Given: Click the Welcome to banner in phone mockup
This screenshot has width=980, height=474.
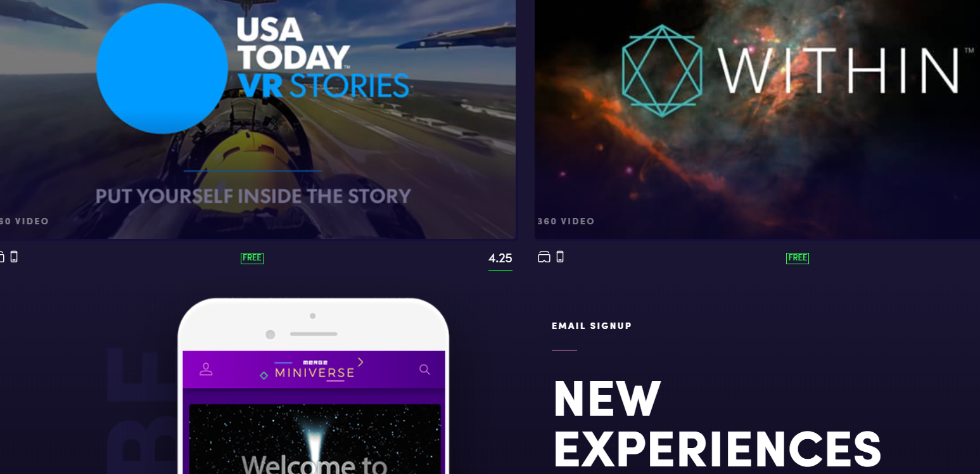Looking at the screenshot, I should coord(314,465).
